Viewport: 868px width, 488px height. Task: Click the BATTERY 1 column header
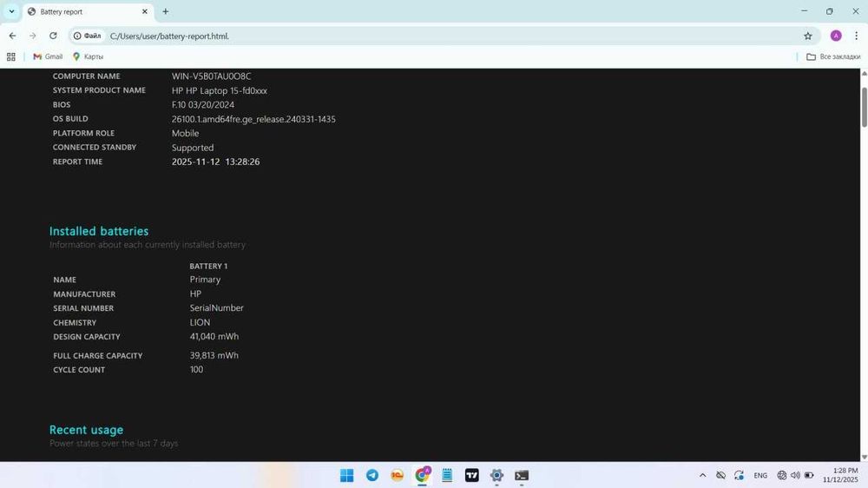click(208, 266)
